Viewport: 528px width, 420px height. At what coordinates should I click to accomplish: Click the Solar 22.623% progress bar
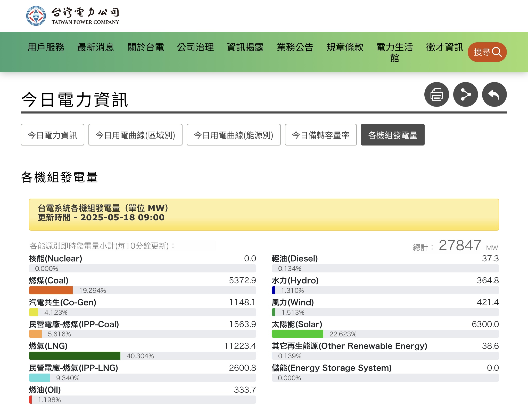pos(385,334)
